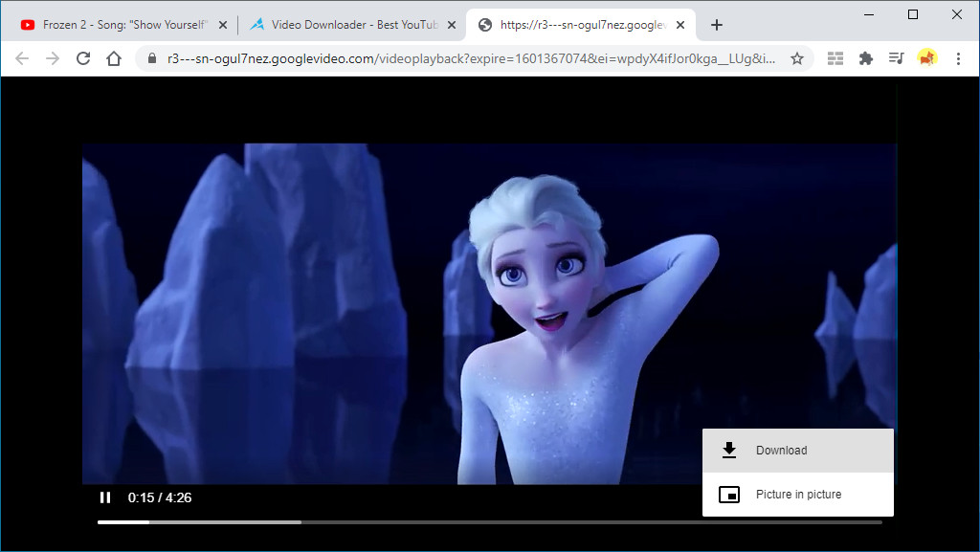This screenshot has height=552, width=980.
Task: Open Chrome's three-dot menu
Action: coord(958,58)
